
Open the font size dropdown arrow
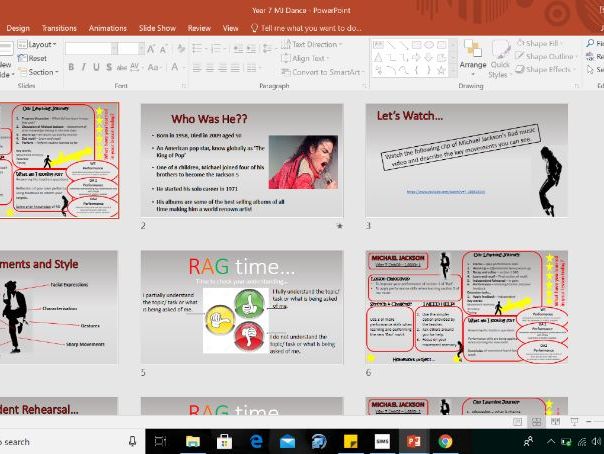(141, 49)
